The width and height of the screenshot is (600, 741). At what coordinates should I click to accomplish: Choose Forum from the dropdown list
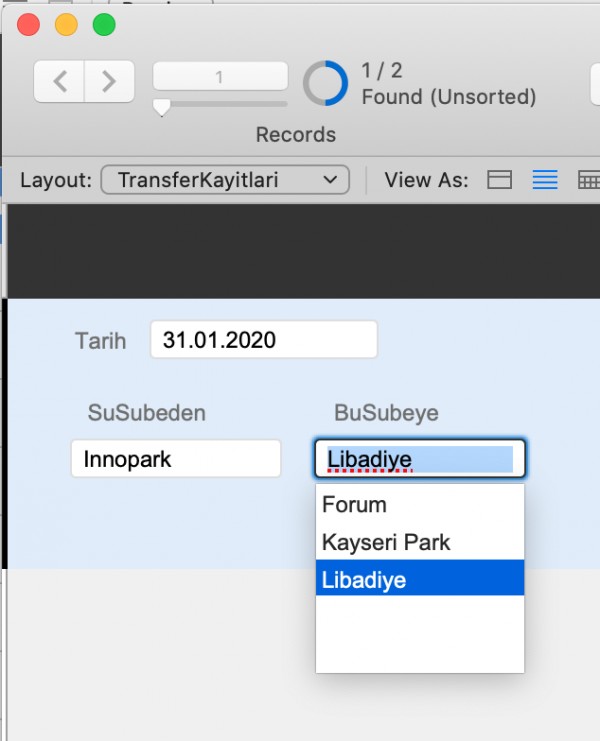pos(420,504)
